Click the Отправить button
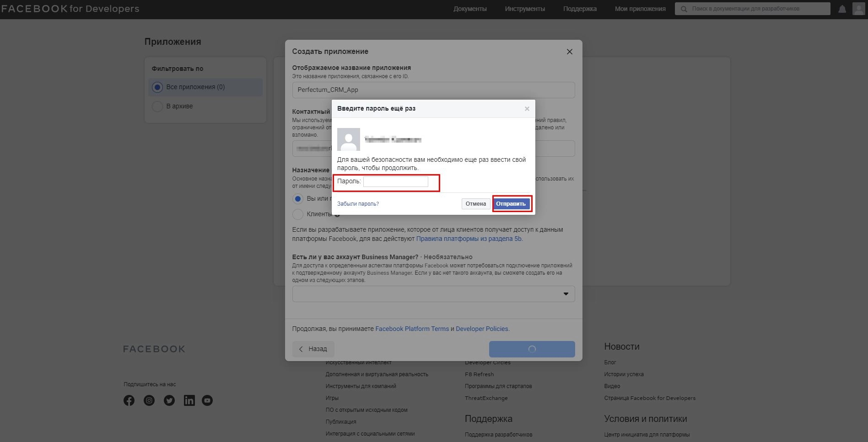This screenshot has height=442, width=868. pos(511,204)
